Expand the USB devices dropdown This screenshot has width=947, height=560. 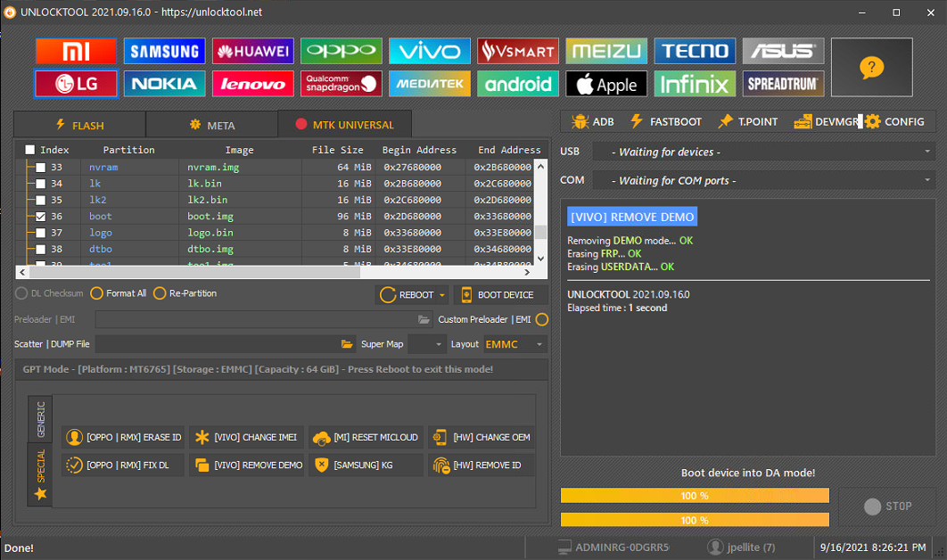(927, 152)
